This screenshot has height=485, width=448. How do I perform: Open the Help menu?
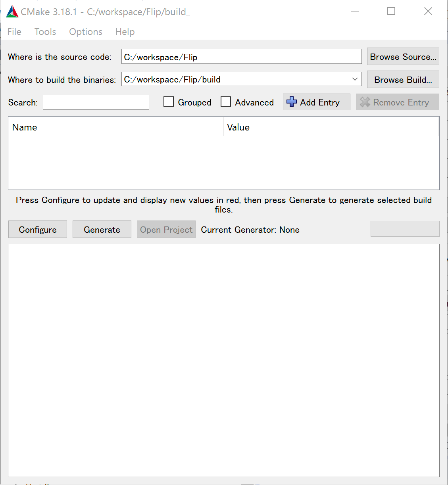(125, 32)
